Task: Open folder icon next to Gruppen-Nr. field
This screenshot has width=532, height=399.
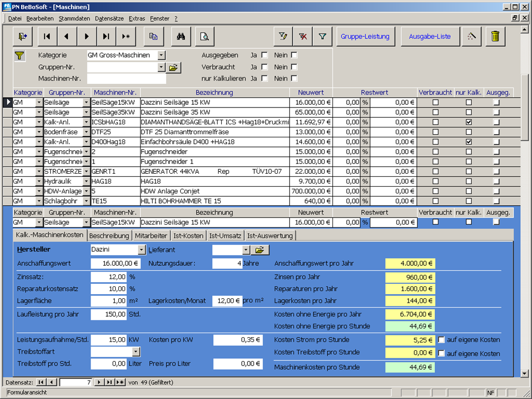Action: point(173,67)
